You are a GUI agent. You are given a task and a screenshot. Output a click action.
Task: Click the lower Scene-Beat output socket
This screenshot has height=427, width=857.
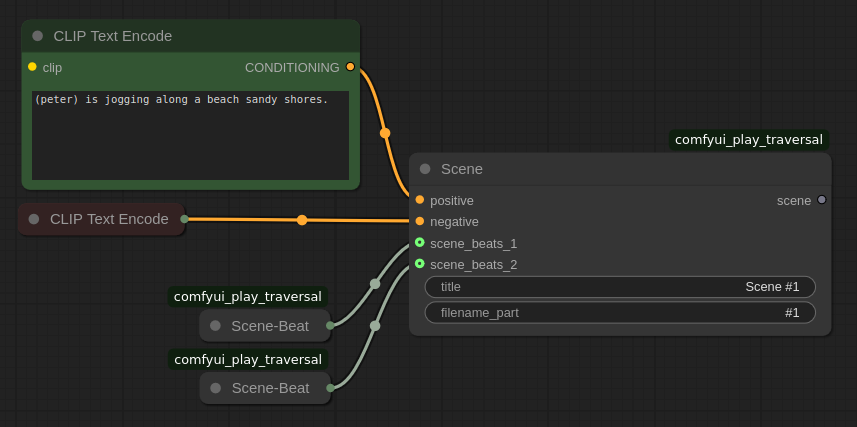point(330,388)
